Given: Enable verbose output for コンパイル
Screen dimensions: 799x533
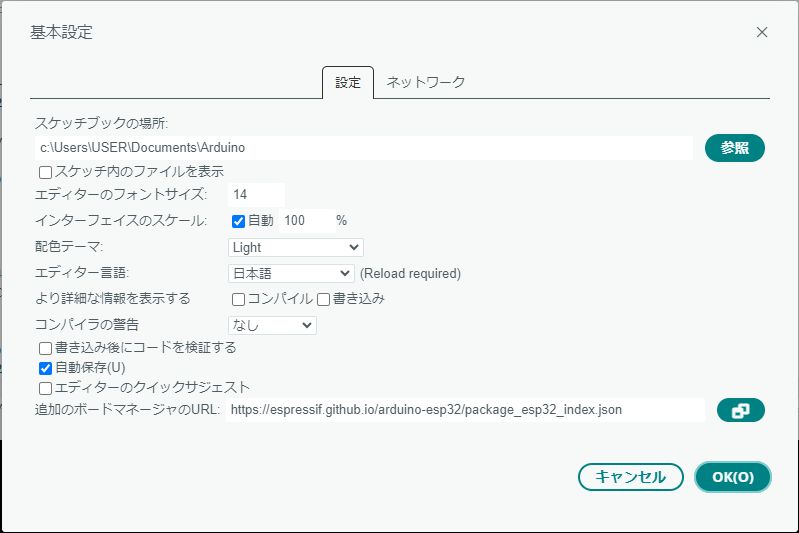Looking at the screenshot, I should click(x=239, y=299).
